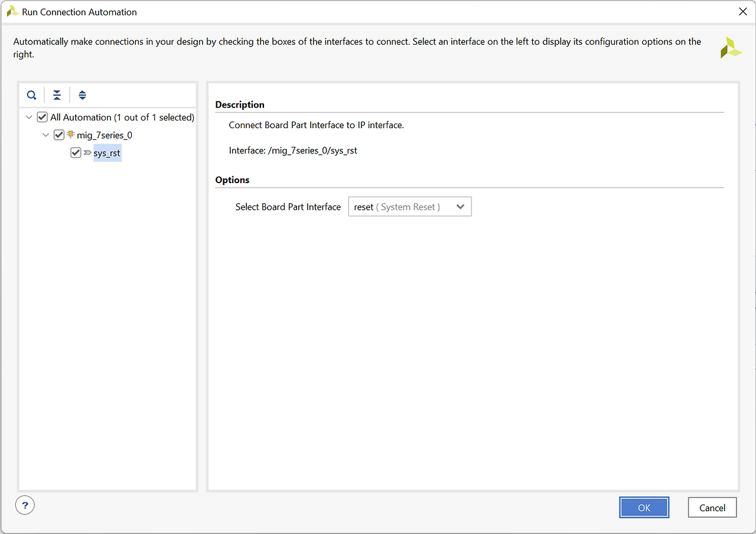Click the text 'Interface: /mig_7series_0/sys_rst'
756x534 pixels.
click(293, 150)
